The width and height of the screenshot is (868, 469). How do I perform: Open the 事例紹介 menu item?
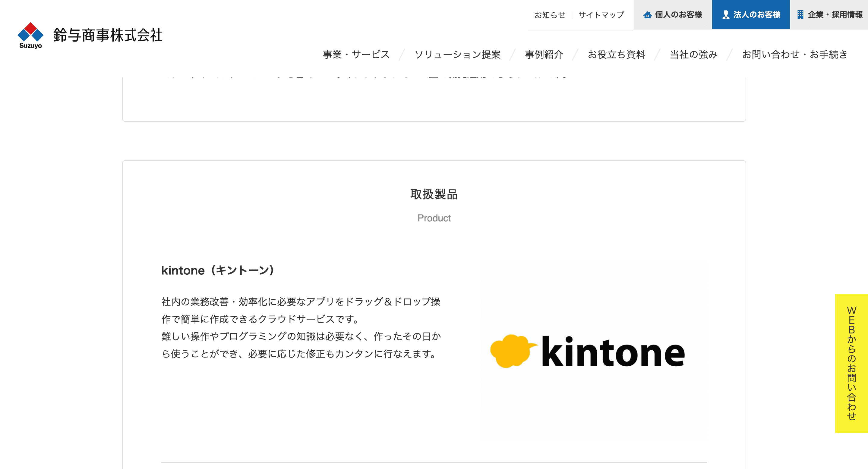click(544, 55)
